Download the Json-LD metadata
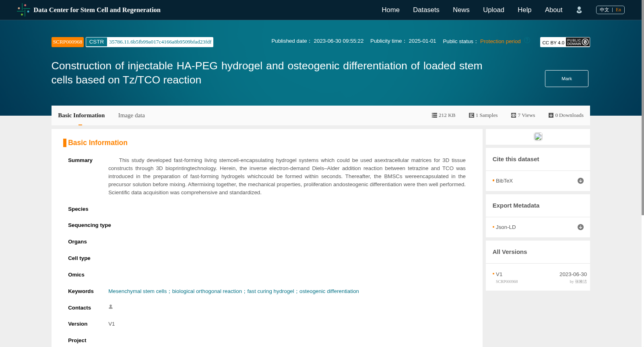This screenshot has height=347, width=644. pos(580,227)
